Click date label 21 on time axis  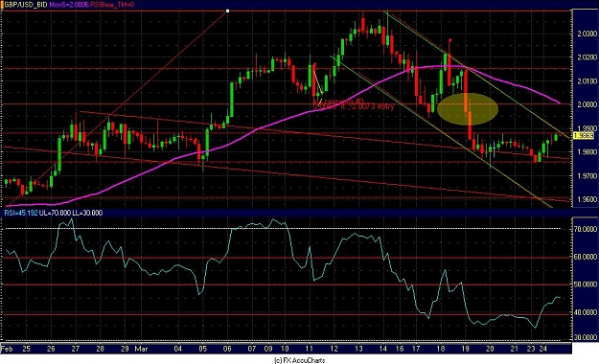pos(515,349)
